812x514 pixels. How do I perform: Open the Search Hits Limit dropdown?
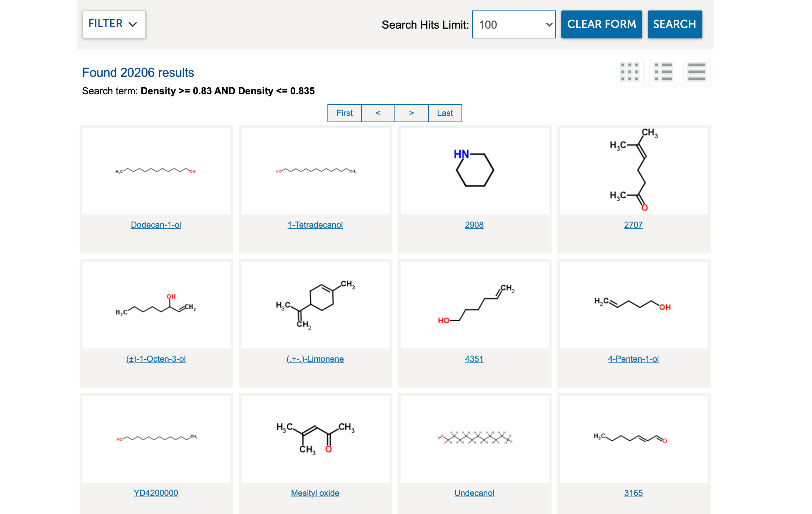514,24
